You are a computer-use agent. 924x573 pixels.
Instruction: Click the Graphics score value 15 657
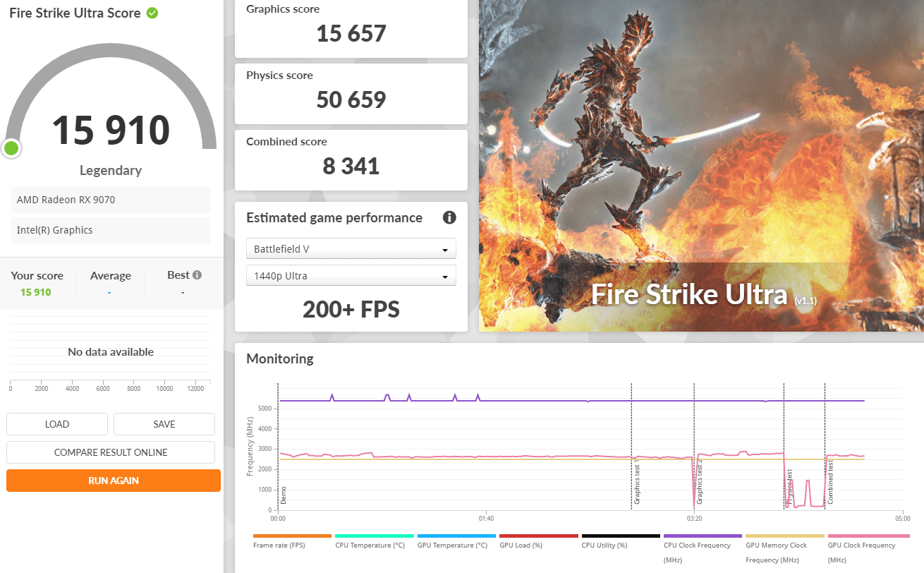(x=351, y=33)
